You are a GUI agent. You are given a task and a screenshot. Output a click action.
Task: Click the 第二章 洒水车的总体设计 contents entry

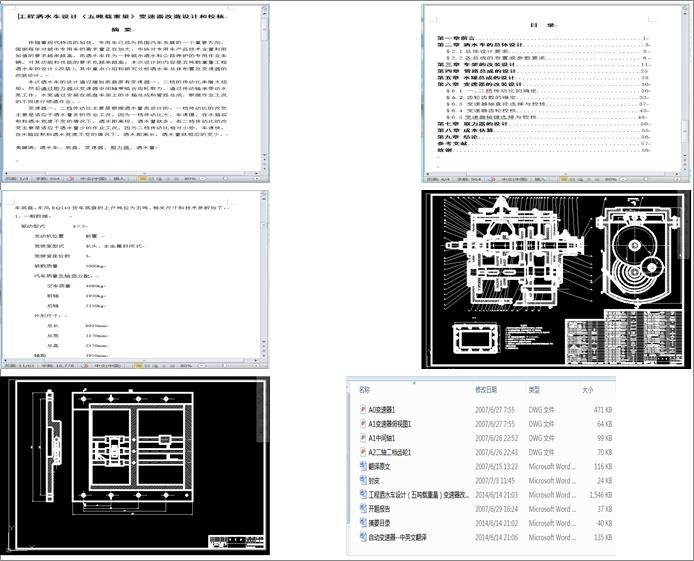coord(544,45)
